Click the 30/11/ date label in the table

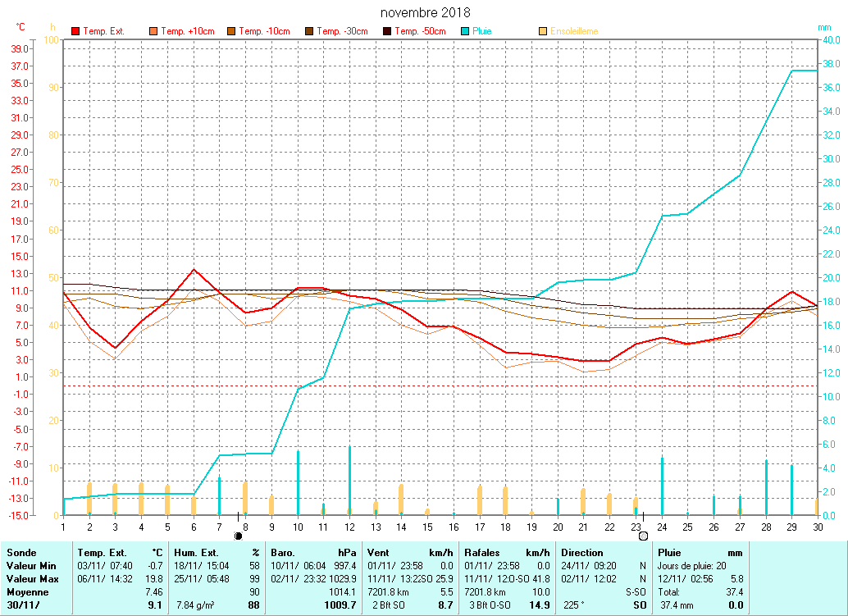click(x=21, y=605)
